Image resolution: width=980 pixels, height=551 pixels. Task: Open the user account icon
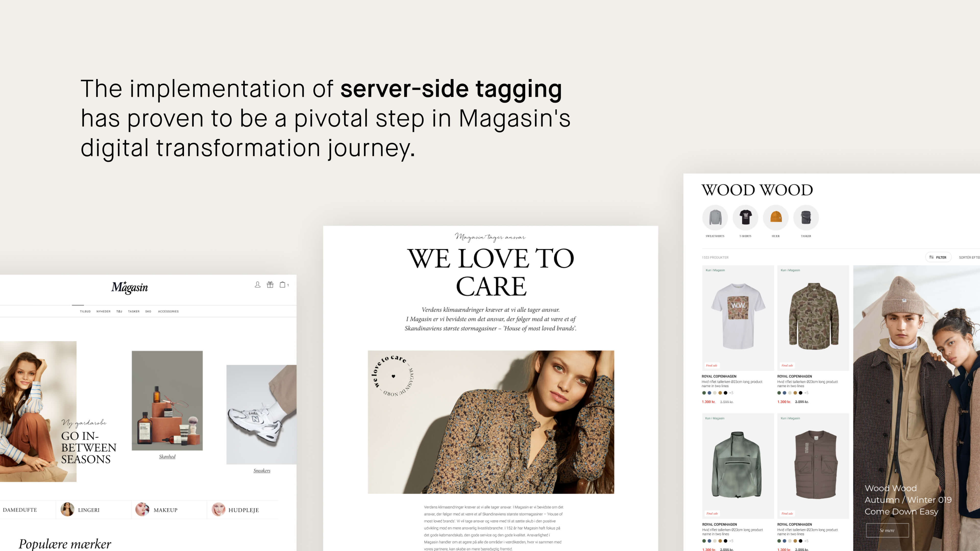[x=258, y=284]
